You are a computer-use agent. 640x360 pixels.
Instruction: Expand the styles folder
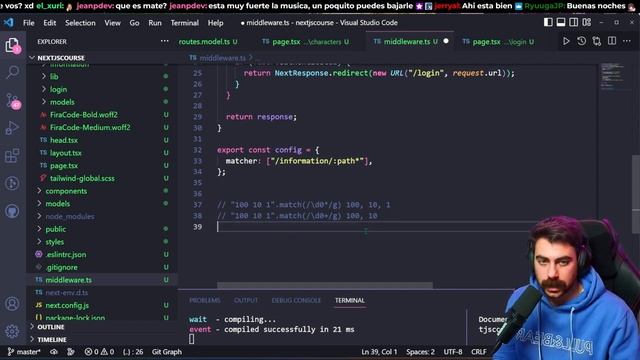tap(102, 242)
